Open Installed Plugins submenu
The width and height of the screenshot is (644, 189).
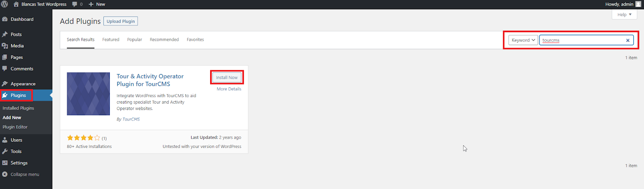19,108
